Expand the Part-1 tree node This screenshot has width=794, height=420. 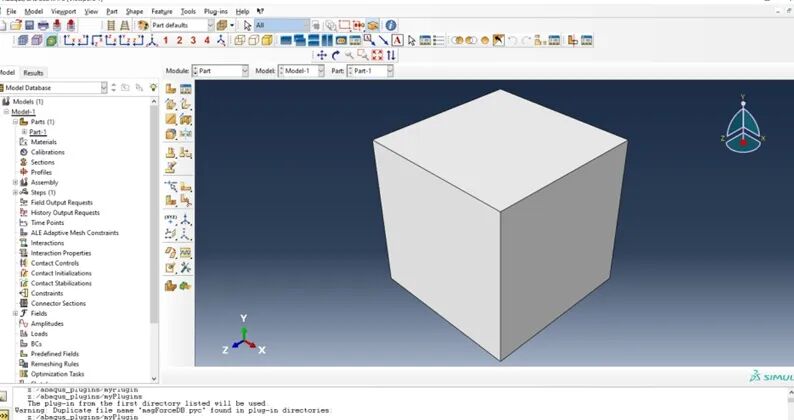(24, 132)
